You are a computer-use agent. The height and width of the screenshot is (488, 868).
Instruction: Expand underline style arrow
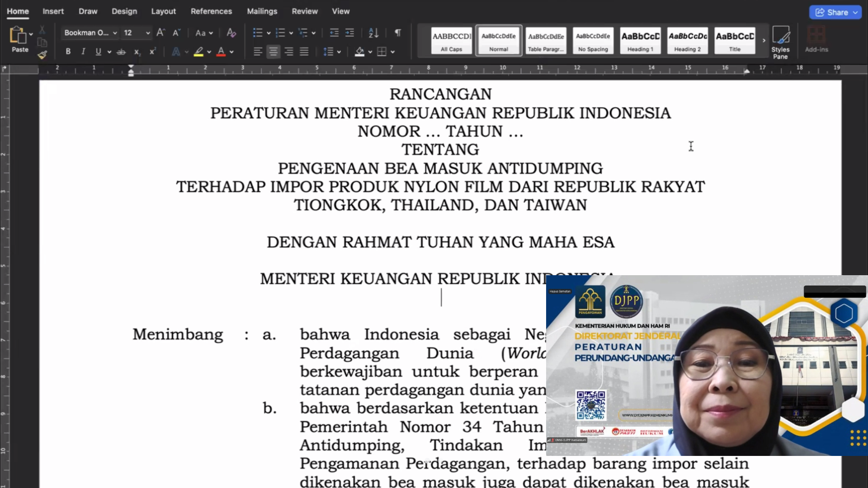pyautogui.click(x=109, y=52)
